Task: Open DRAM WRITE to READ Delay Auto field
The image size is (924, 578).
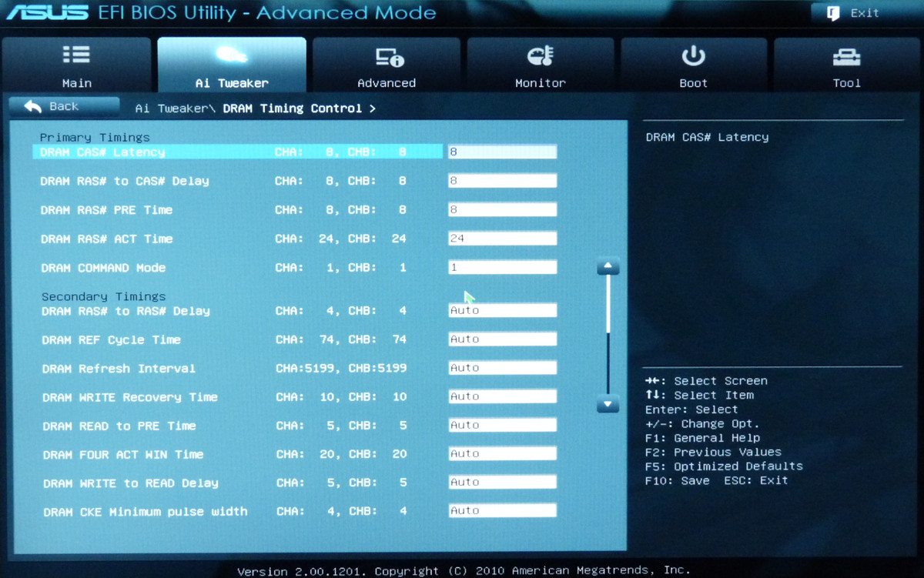Action: (502, 482)
